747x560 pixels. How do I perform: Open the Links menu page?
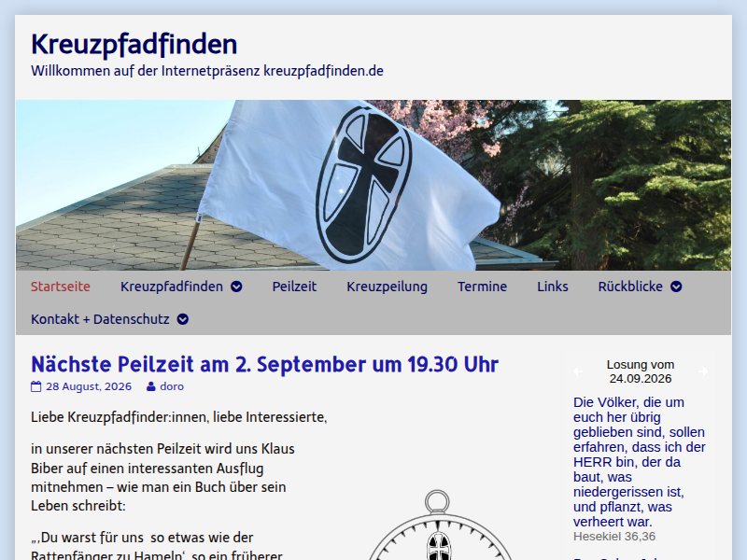tap(553, 287)
